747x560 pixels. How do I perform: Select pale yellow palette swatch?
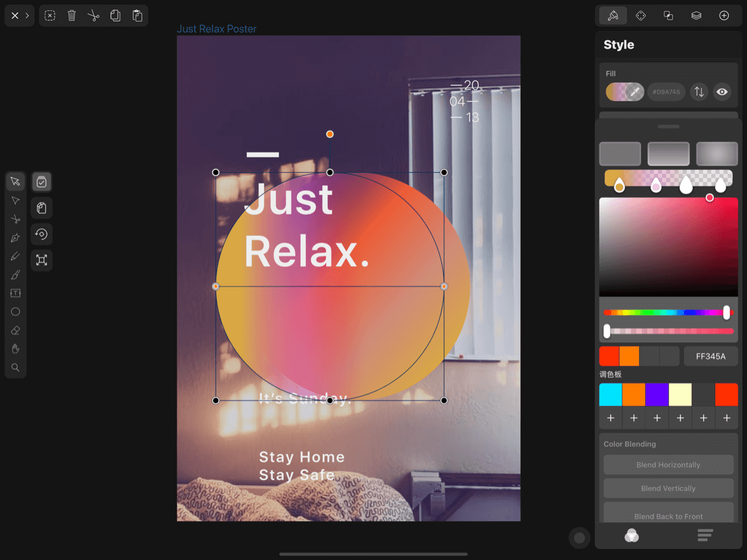680,394
